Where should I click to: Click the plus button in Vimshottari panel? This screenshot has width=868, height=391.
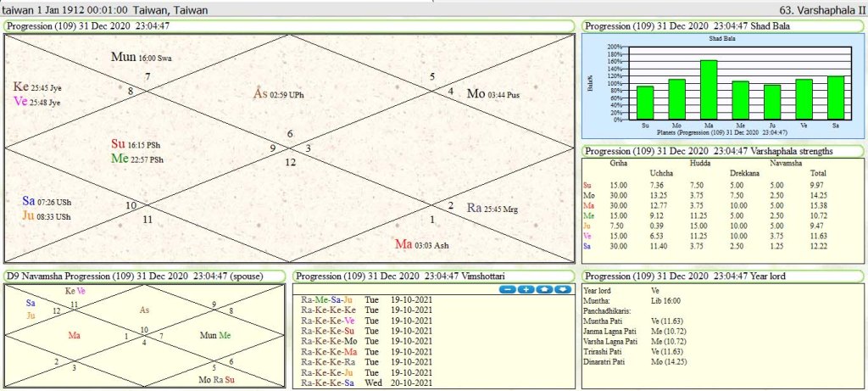point(525,290)
